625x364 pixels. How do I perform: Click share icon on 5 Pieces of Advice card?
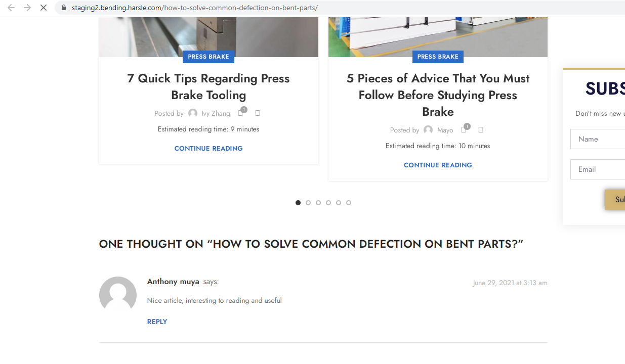click(481, 130)
